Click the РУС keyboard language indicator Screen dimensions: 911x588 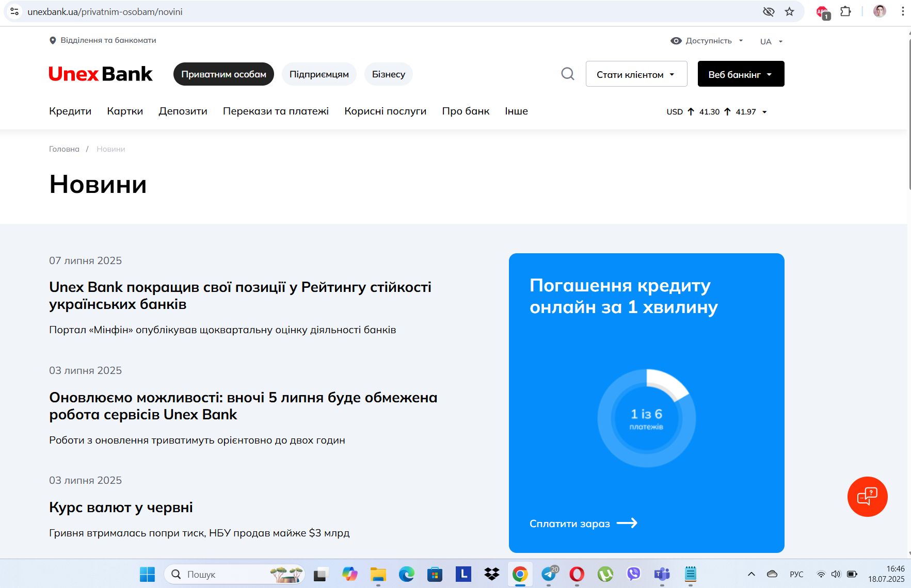796,574
